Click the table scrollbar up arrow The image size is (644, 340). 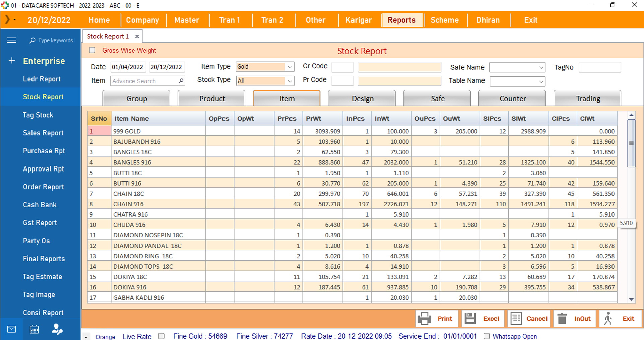click(x=631, y=115)
